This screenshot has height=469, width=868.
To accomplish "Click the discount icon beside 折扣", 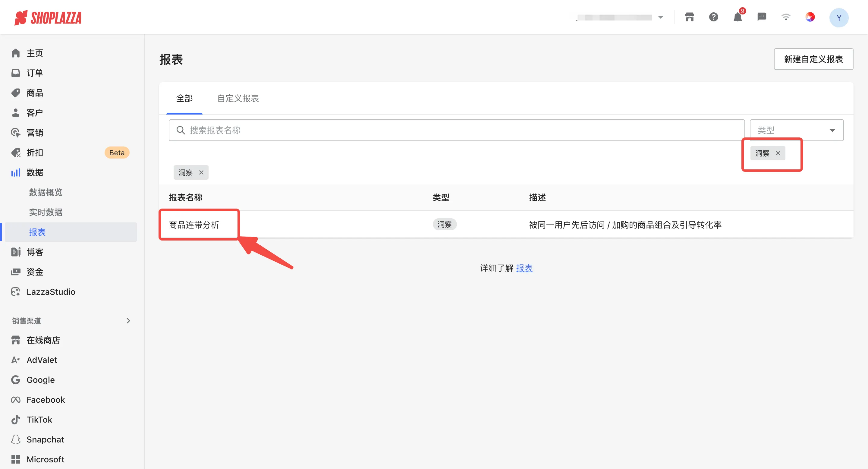I will 15,153.
